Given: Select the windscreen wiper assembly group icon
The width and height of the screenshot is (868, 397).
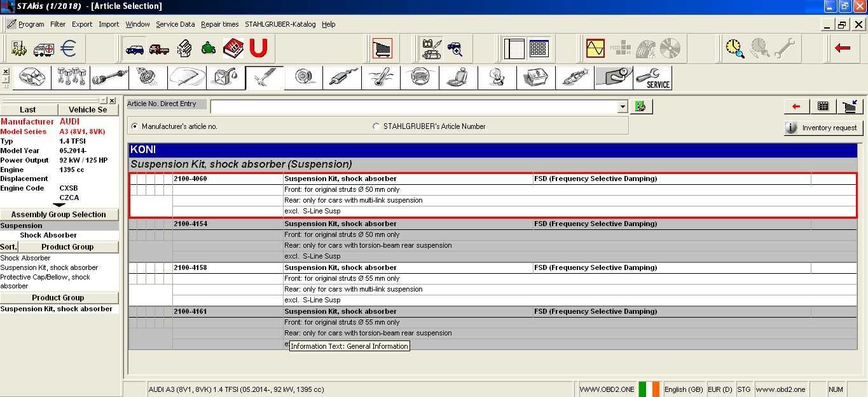Looking at the screenshot, I should point(187,77).
